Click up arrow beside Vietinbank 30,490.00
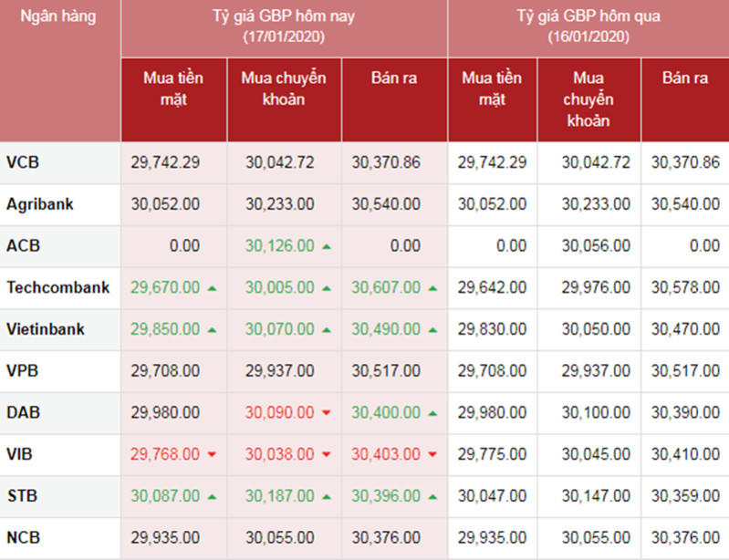Viewport: 729px width, 560px height. click(432, 330)
